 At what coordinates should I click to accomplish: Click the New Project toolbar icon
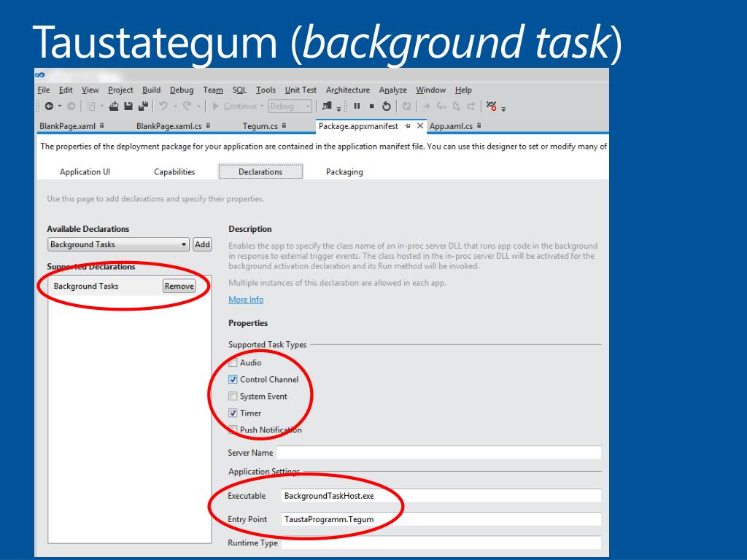click(91, 106)
